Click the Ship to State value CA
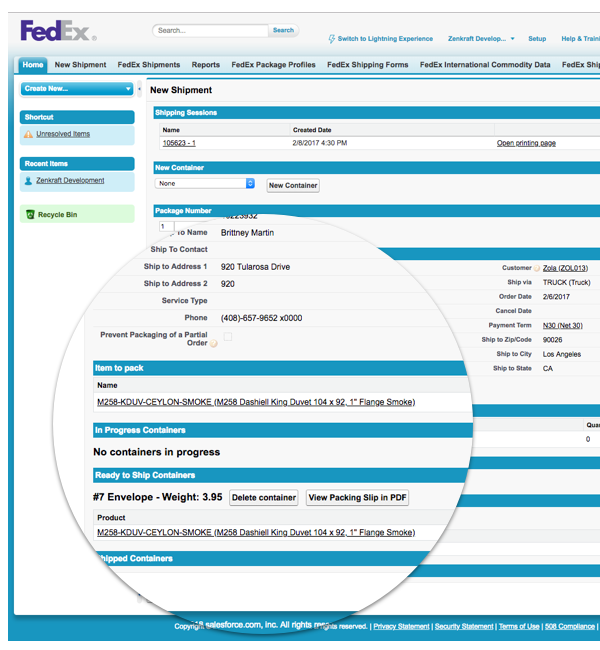The width and height of the screenshot is (600, 650). pyautogui.click(x=548, y=369)
